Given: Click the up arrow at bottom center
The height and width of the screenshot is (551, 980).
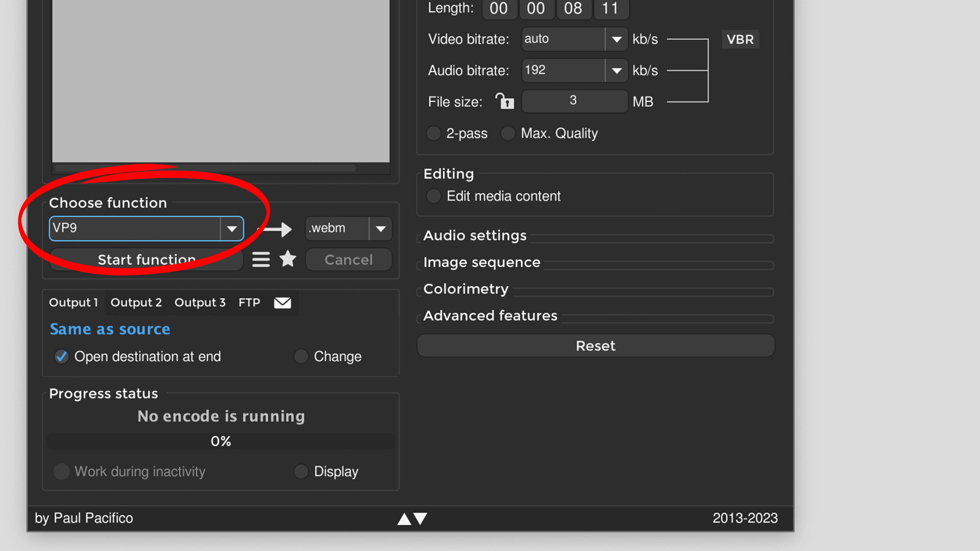Looking at the screenshot, I should 404,518.
